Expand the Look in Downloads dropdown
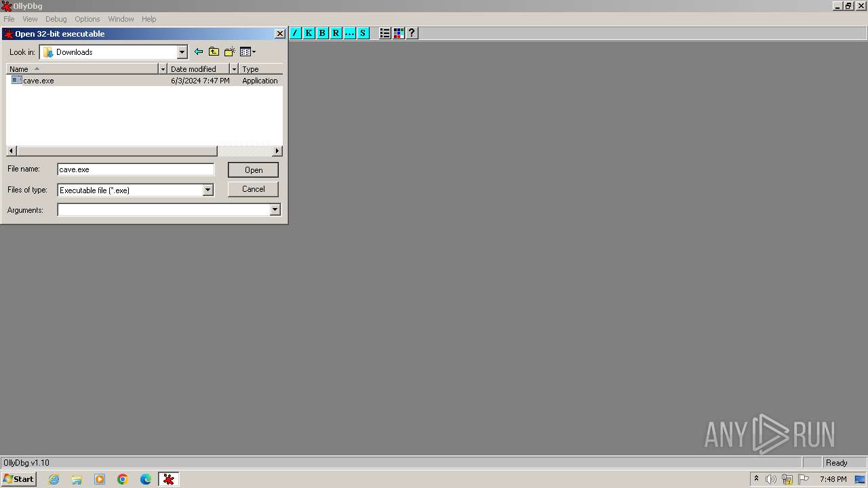The height and width of the screenshot is (488, 868). pyautogui.click(x=182, y=52)
